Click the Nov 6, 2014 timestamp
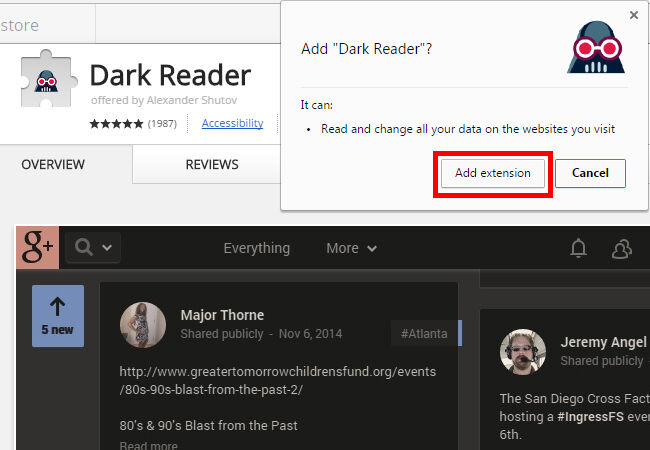 (310, 334)
